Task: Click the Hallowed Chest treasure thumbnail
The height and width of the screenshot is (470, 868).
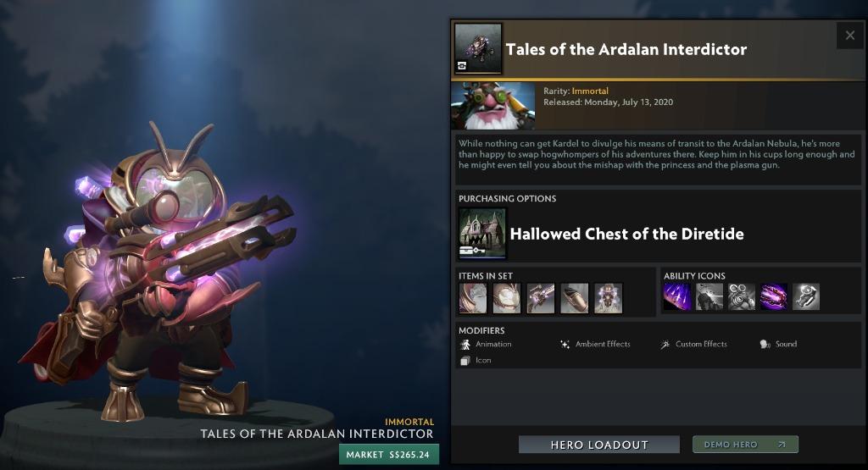Action: (x=482, y=234)
